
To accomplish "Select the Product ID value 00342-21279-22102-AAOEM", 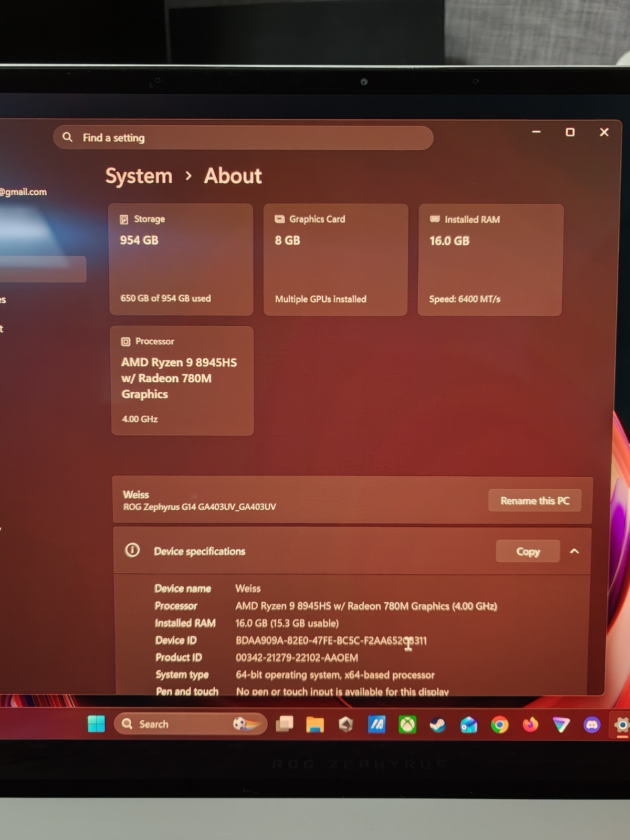I will pos(297,658).
